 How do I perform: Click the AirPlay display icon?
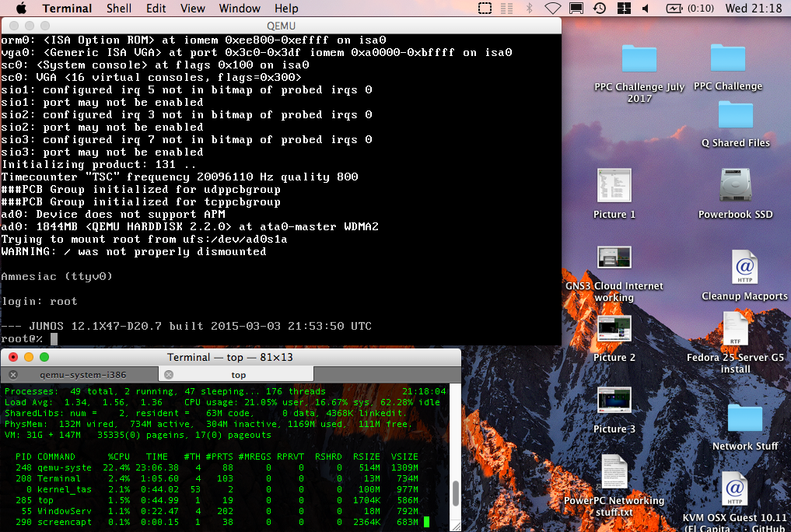(x=576, y=8)
